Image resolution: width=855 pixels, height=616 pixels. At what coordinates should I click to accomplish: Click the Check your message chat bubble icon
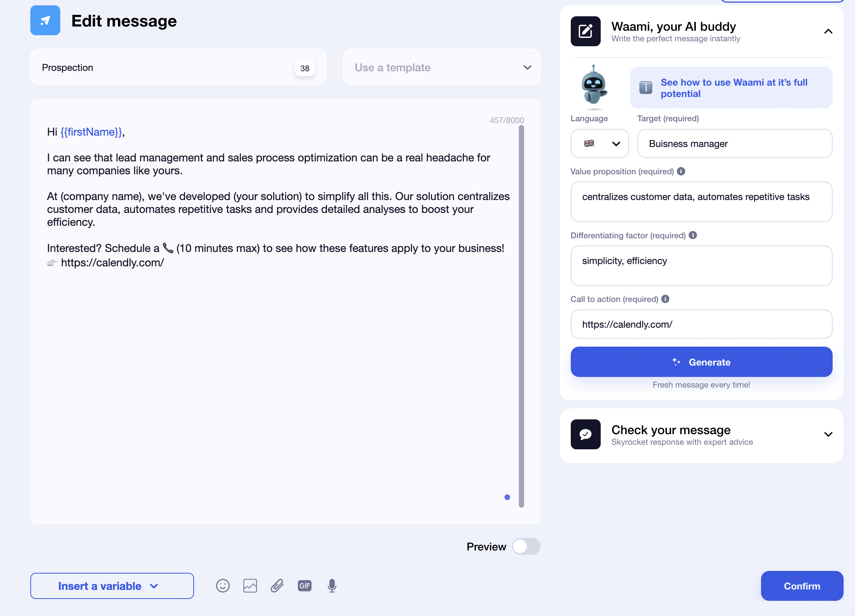tap(586, 434)
